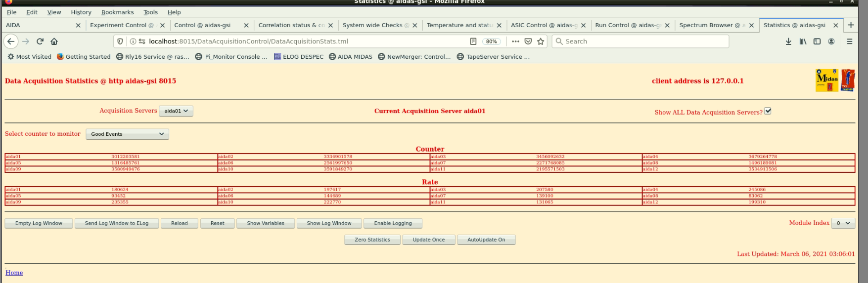Image resolution: width=868 pixels, height=283 pixels.
Task: Click the Show Log Window button
Action: [x=329, y=223]
